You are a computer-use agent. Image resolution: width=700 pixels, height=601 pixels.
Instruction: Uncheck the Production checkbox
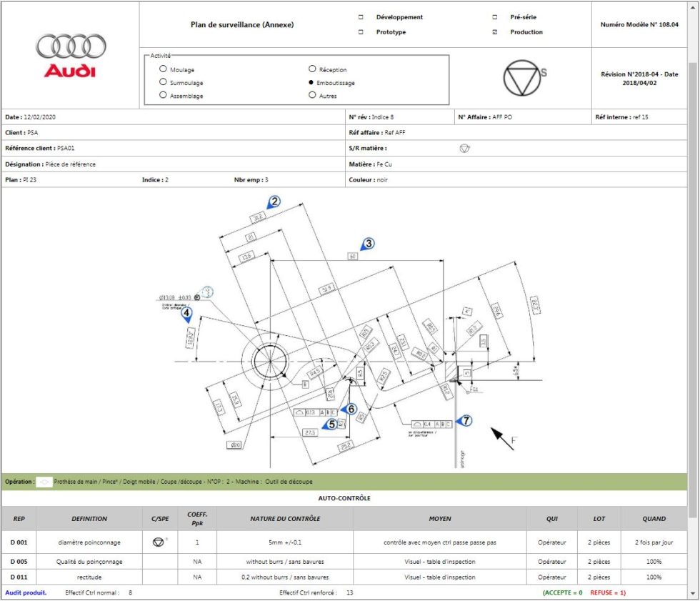pos(495,31)
